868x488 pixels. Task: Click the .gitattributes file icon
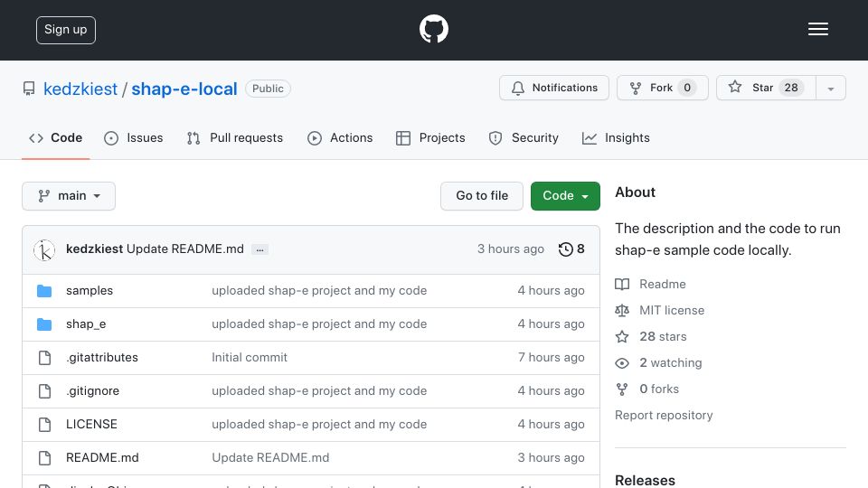[45, 358]
